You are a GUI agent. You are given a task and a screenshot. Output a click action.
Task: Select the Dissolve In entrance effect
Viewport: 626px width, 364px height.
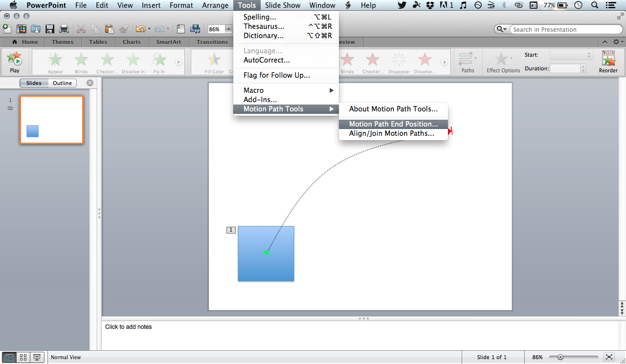point(133,61)
